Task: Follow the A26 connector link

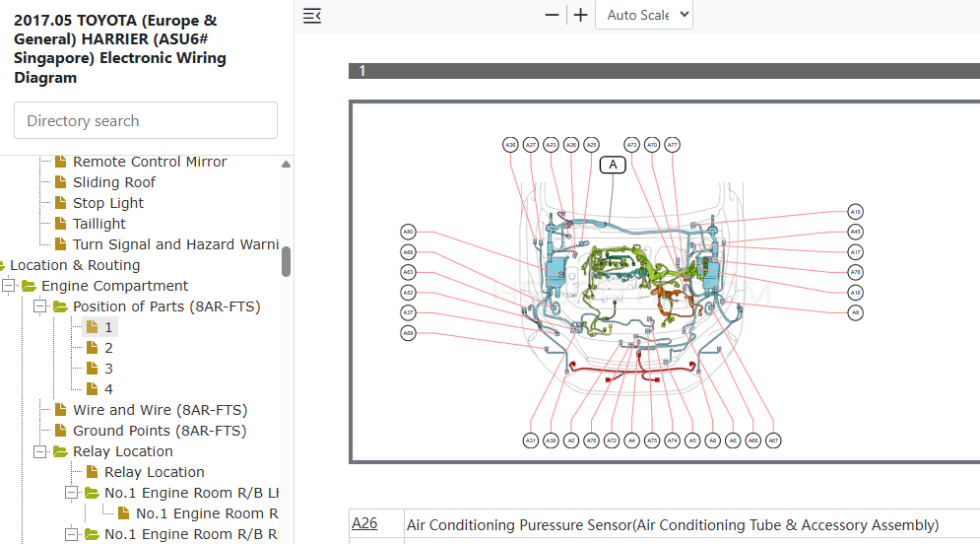Action: pos(364,523)
